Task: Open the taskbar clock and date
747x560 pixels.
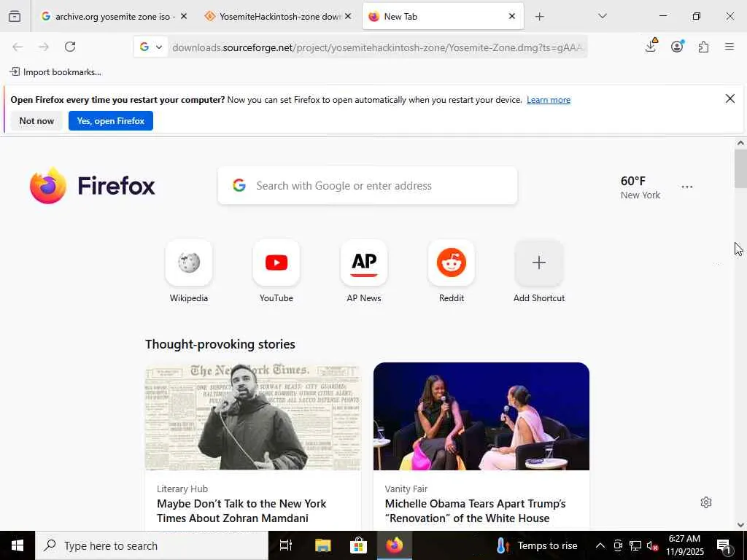Action: point(685,545)
